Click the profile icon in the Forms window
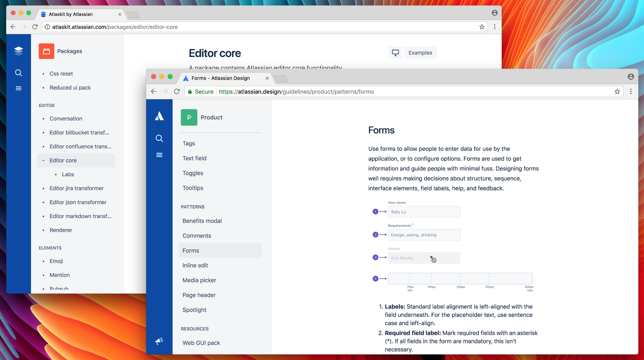This screenshot has height=360, width=644. click(x=631, y=77)
